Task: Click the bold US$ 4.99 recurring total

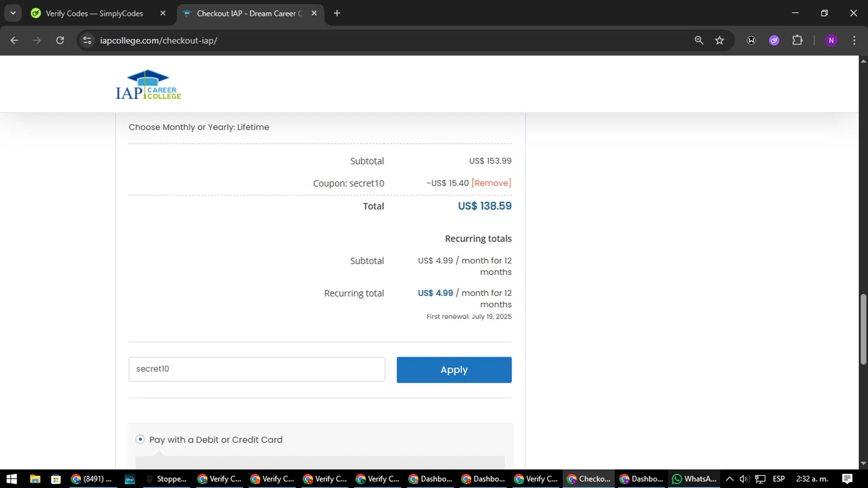Action: pos(436,293)
